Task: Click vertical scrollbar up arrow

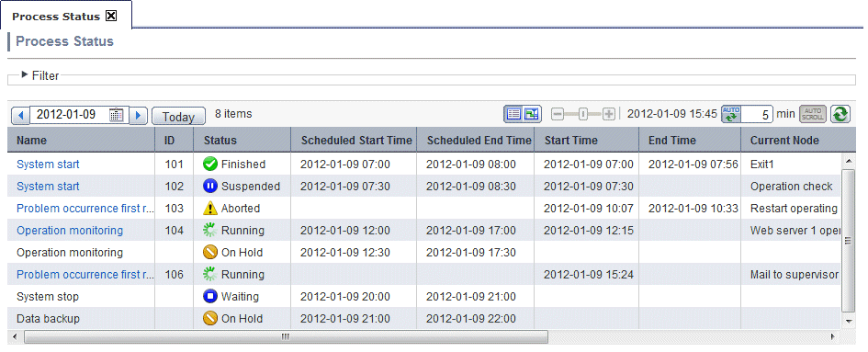Action: point(848,162)
